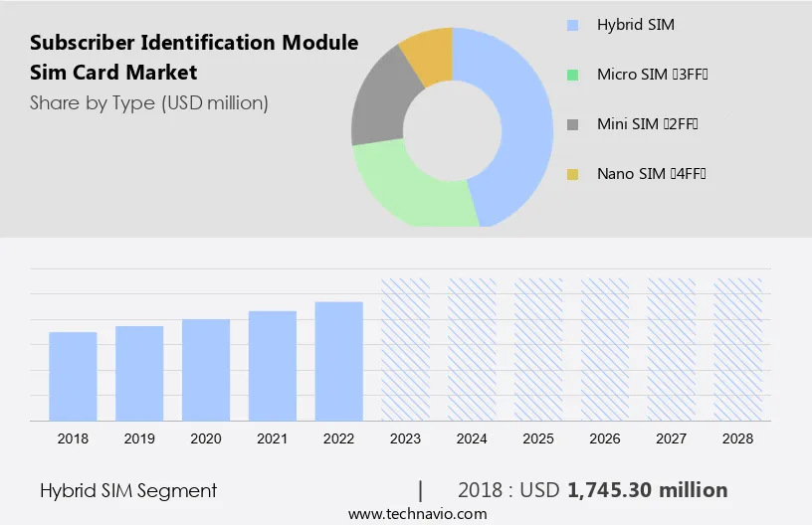Click the green Micro SIM legend swatch
Image resolution: width=812 pixels, height=525 pixels.
coord(572,75)
